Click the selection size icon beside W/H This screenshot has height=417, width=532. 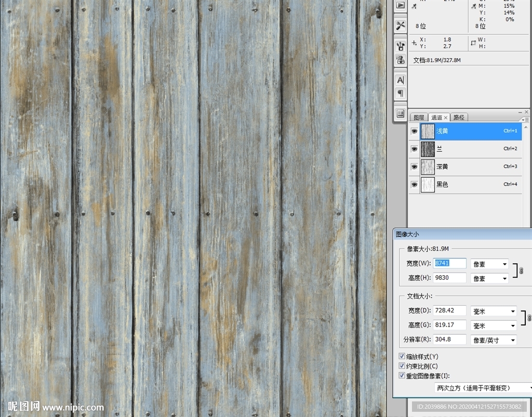coord(473,43)
